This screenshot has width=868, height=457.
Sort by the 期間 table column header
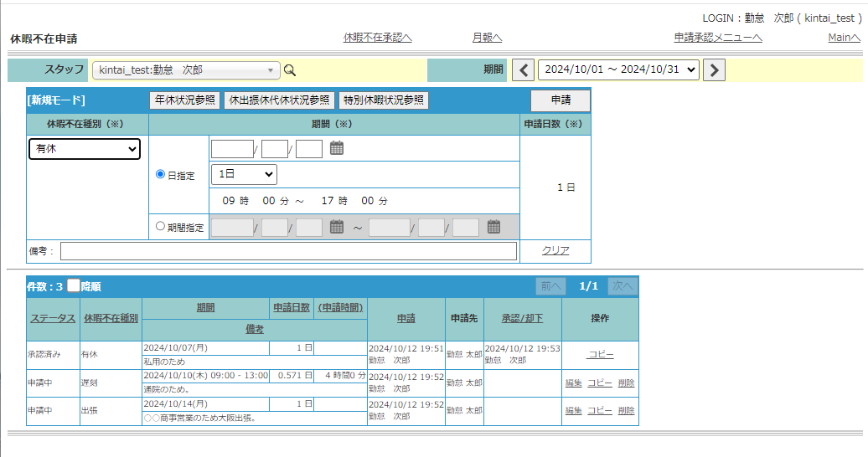point(205,308)
